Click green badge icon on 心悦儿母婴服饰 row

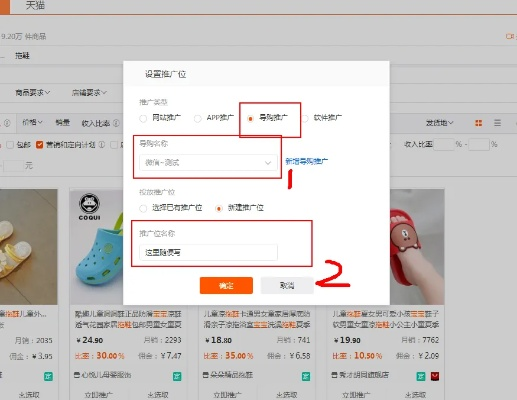point(177,376)
